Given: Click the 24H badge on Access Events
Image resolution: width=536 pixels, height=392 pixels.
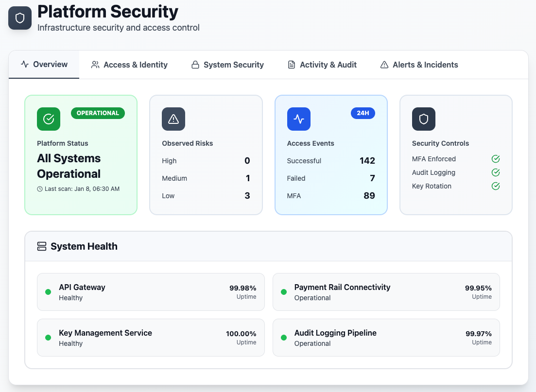Looking at the screenshot, I should (x=363, y=113).
